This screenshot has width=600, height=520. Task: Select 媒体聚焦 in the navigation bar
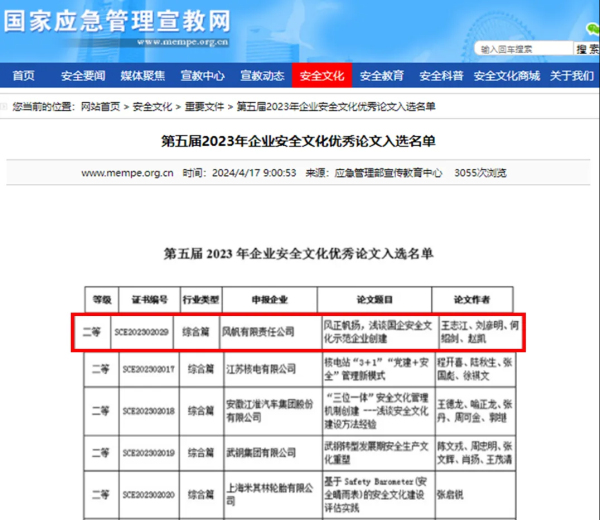point(142,76)
